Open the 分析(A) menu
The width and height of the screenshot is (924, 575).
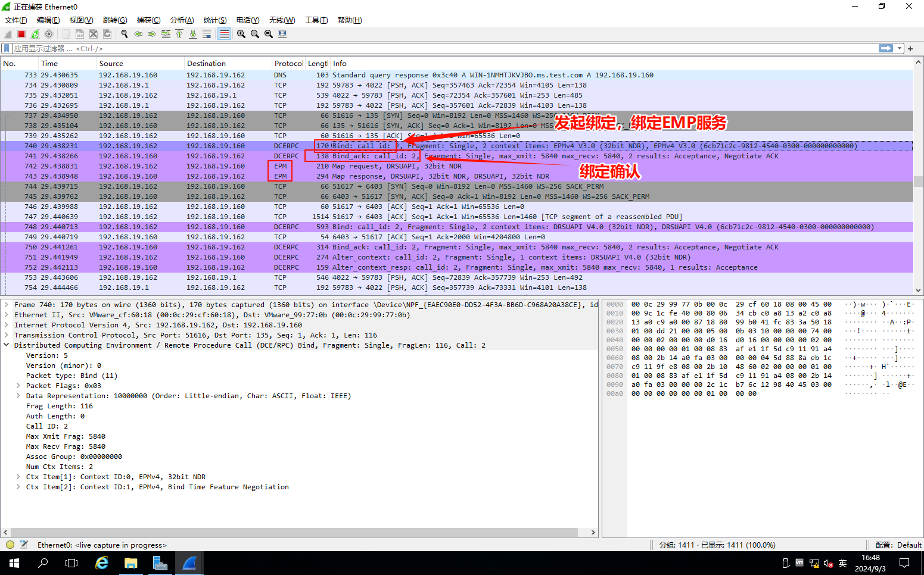[182, 20]
